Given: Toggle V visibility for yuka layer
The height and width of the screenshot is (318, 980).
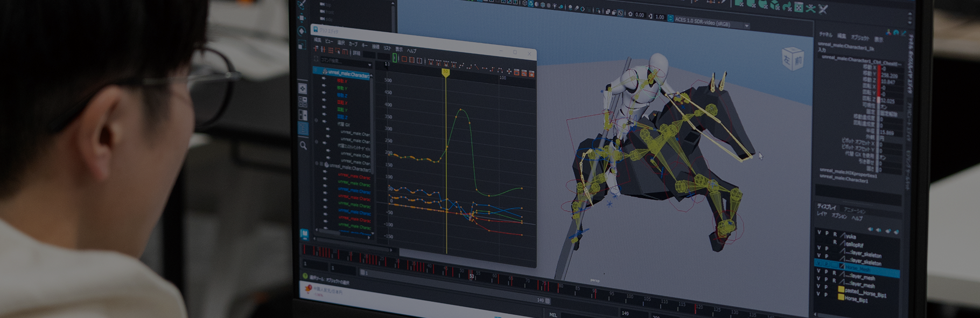Looking at the screenshot, I should 819,232.
